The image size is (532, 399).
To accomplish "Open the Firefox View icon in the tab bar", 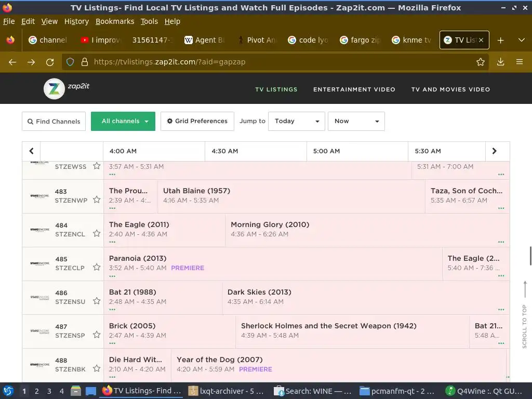I will tap(10, 40).
